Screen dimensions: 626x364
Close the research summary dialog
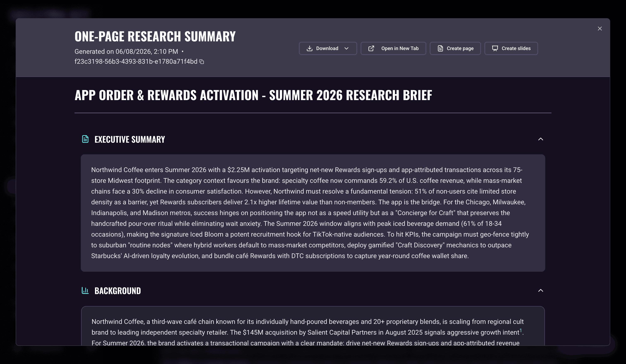(x=600, y=29)
